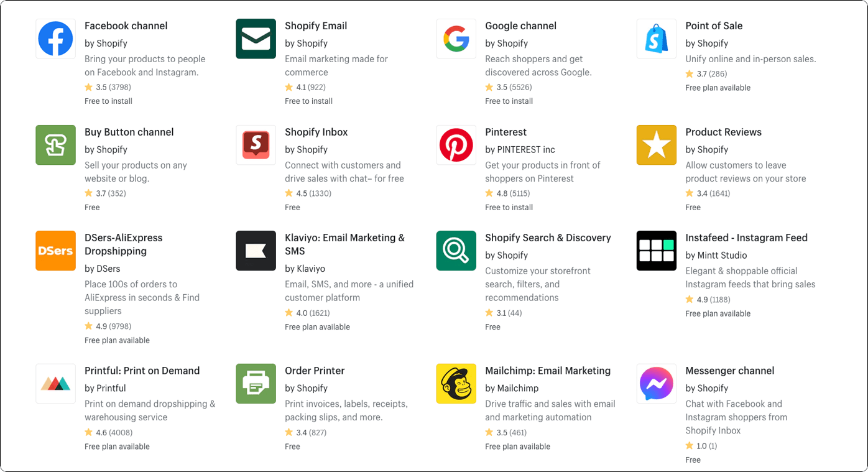Click the Google channel logo icon
The width and height of the screenshot is (868, 472).
click(456, 39)
